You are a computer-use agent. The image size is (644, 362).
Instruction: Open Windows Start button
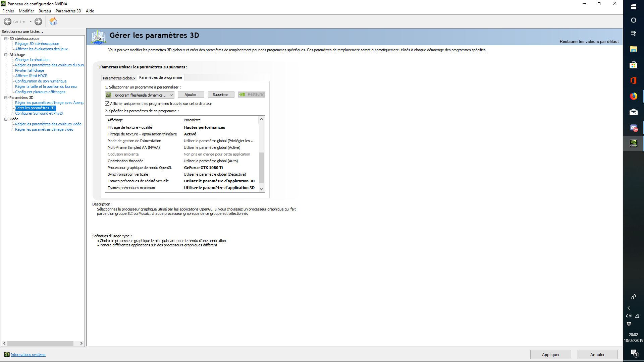[x=634, y=7]
